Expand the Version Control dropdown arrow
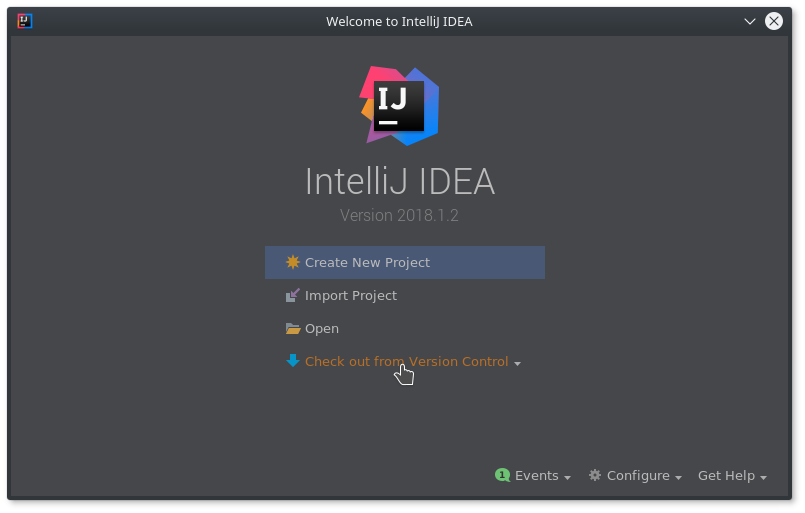Image resolution: width=805 pixels, height=513 pixels. coord(517,364)
